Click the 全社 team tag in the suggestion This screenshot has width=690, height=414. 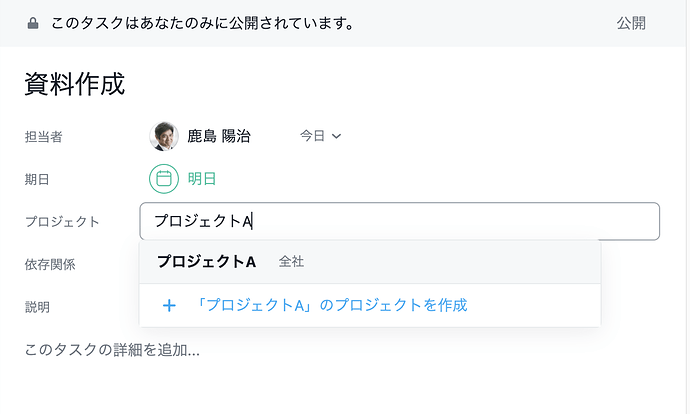(291, 262)
